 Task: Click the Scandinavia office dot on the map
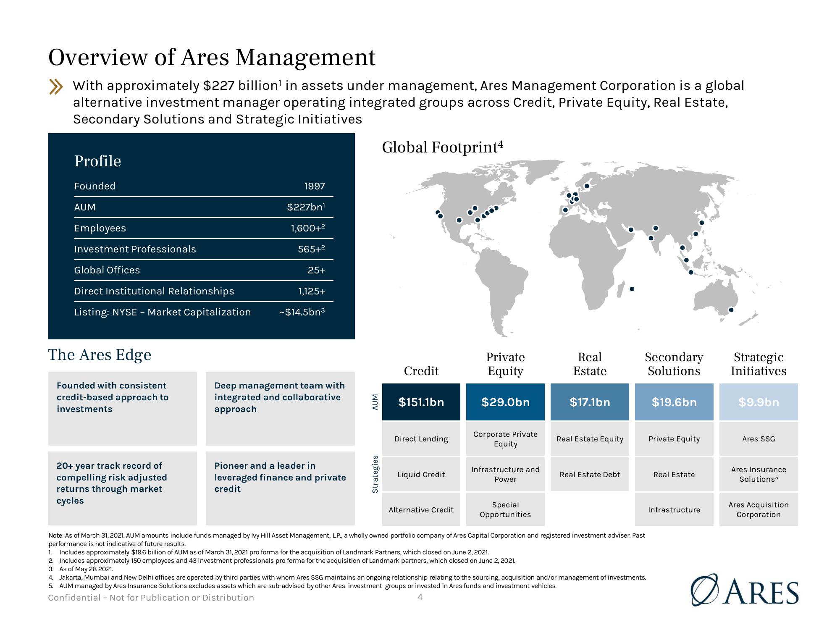pos(587,186)
